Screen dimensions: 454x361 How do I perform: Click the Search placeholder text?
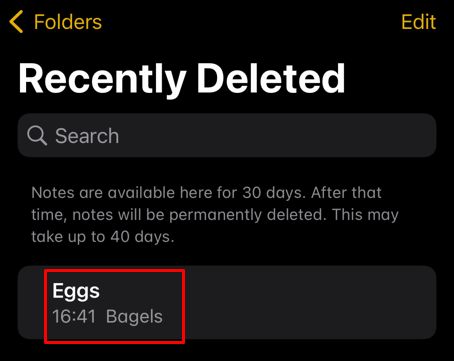(87, 136)
